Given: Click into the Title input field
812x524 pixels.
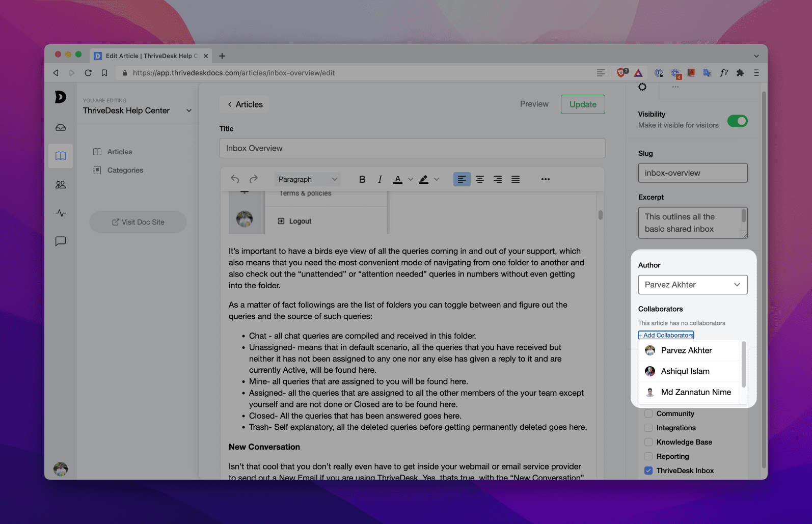Looking at the screenshot, I should [412, 148].
